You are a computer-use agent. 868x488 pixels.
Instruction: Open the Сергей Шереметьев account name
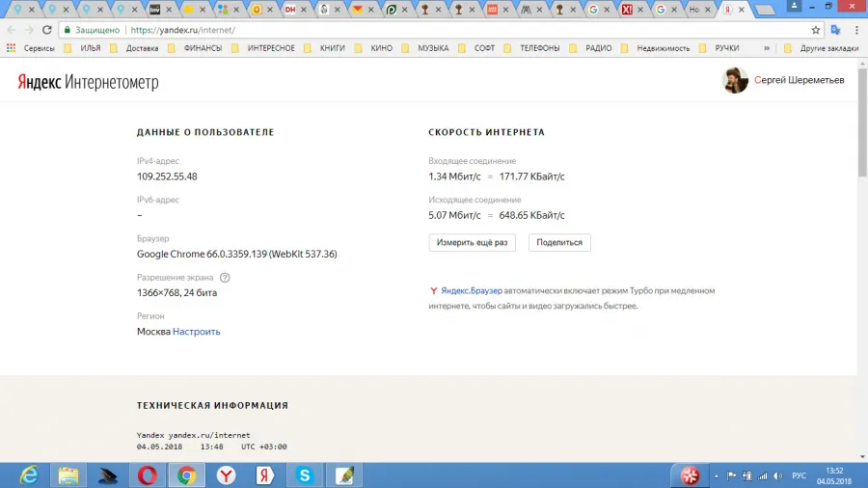click(800, 80)
